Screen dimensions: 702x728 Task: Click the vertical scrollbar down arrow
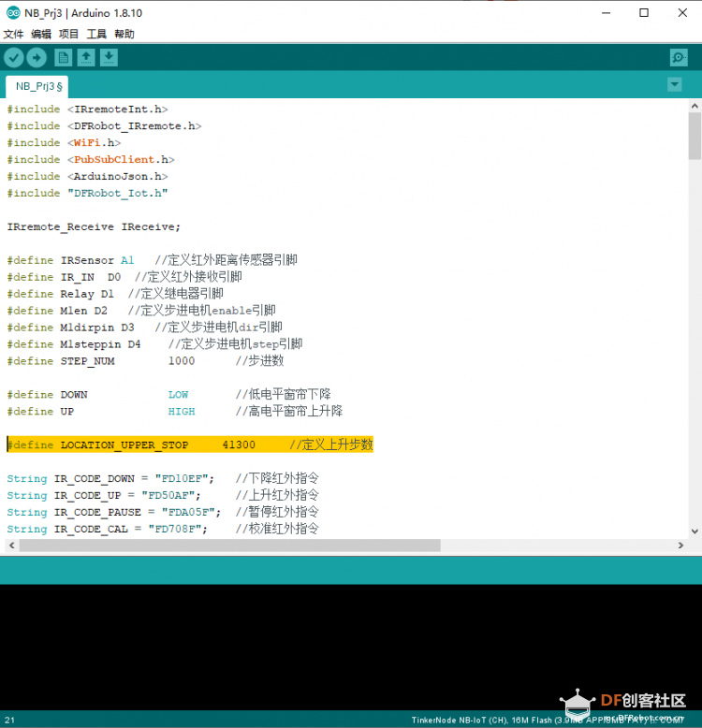(695, 531)
